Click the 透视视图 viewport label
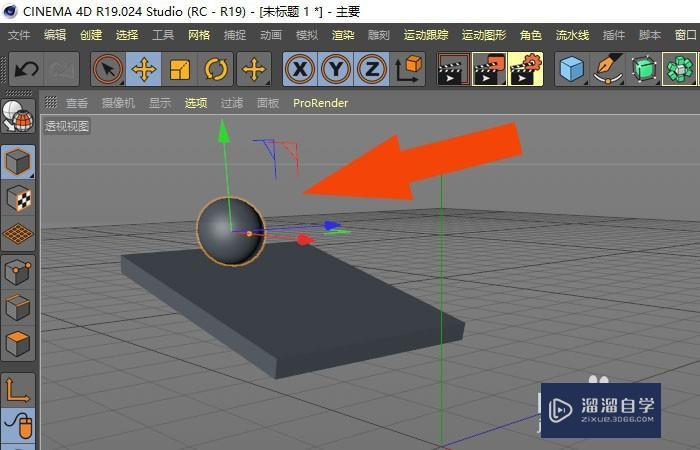700x450 pixels. coord(67,126)
